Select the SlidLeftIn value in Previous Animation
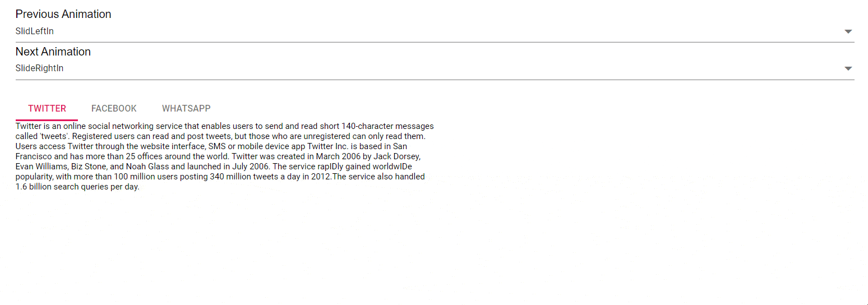Screen dimensions: 868x305 (x=35, y=31)
